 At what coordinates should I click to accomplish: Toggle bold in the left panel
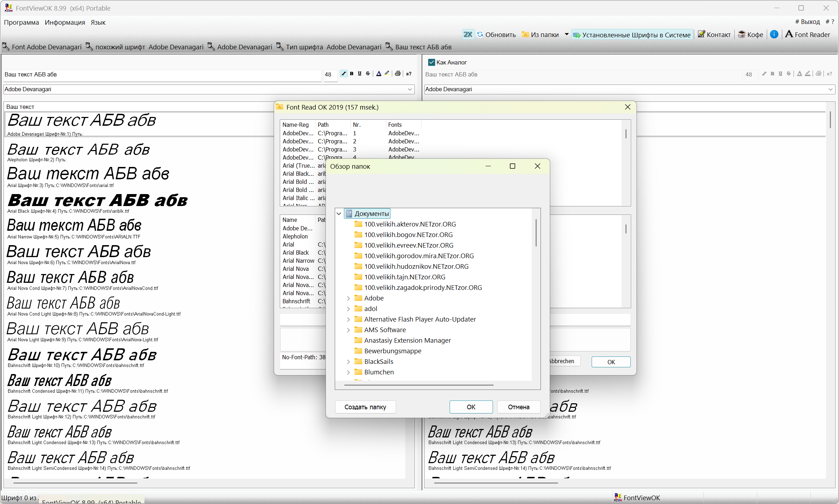coord(352,74)
